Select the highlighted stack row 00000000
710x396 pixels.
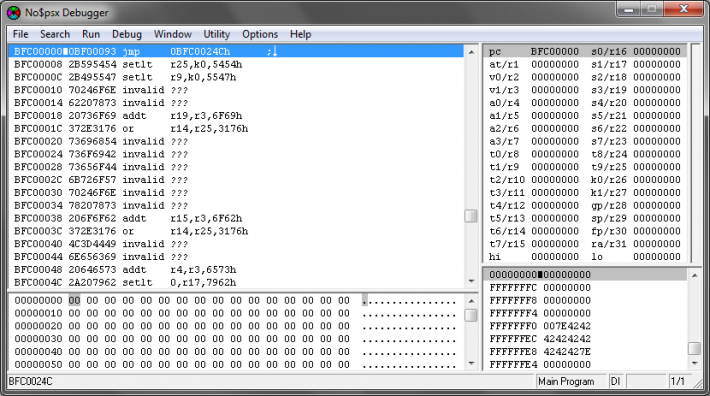coord(585,275)
